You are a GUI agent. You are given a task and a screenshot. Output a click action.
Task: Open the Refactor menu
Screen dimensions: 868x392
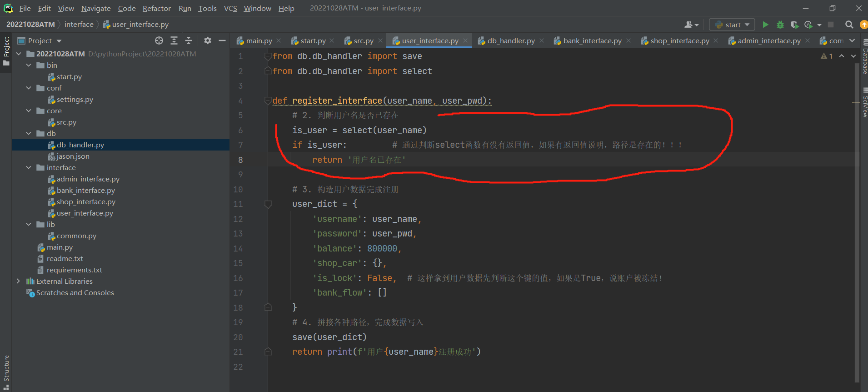pos(157,8)
